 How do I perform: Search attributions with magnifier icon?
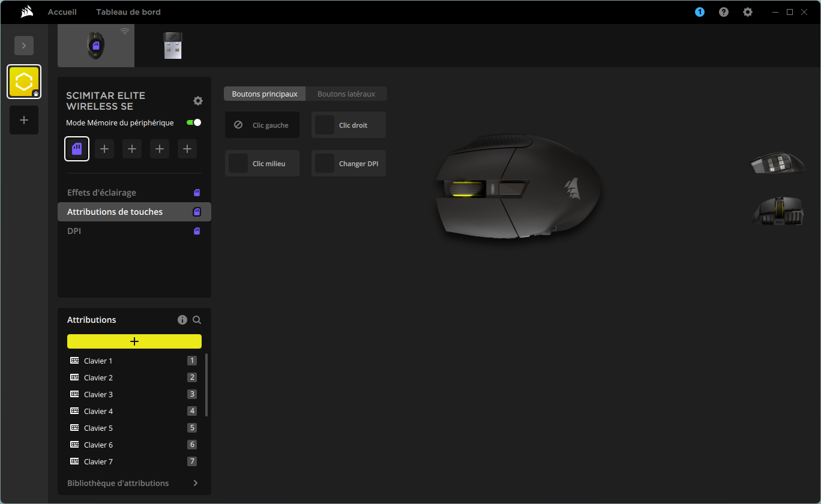(x=197, y=320)
